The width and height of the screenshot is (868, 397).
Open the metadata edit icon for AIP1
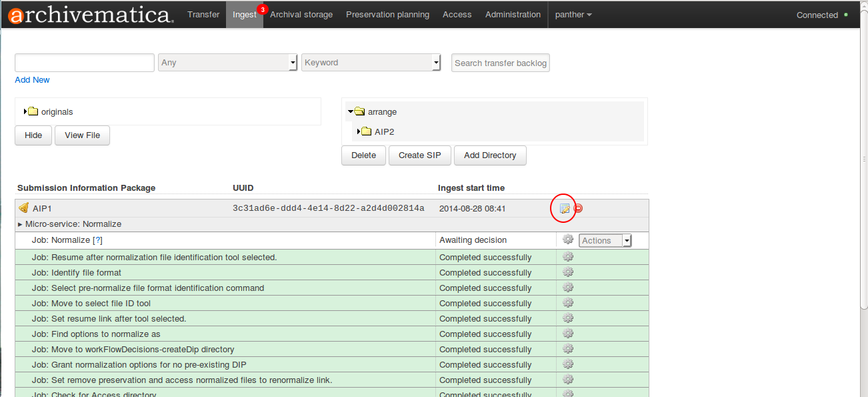pyautogui.click(x=565, y=209)
